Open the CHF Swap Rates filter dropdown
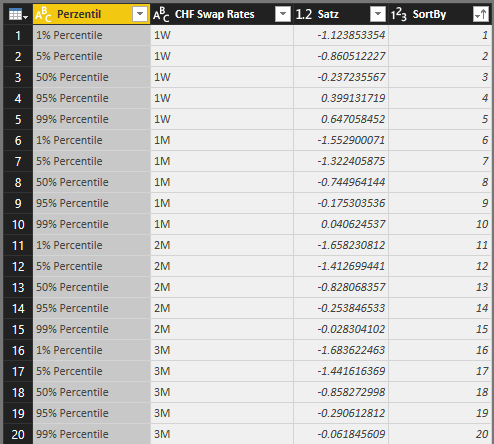494x444 pixels. [x=283, y=14]
